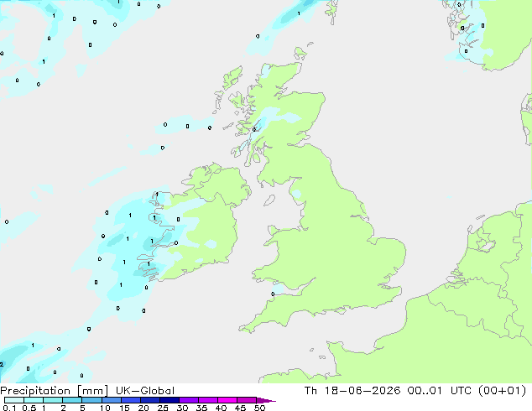Click the 30–35 mm purple legend swatch
This screenshot has height=411, width=532.
coord(189,400)
